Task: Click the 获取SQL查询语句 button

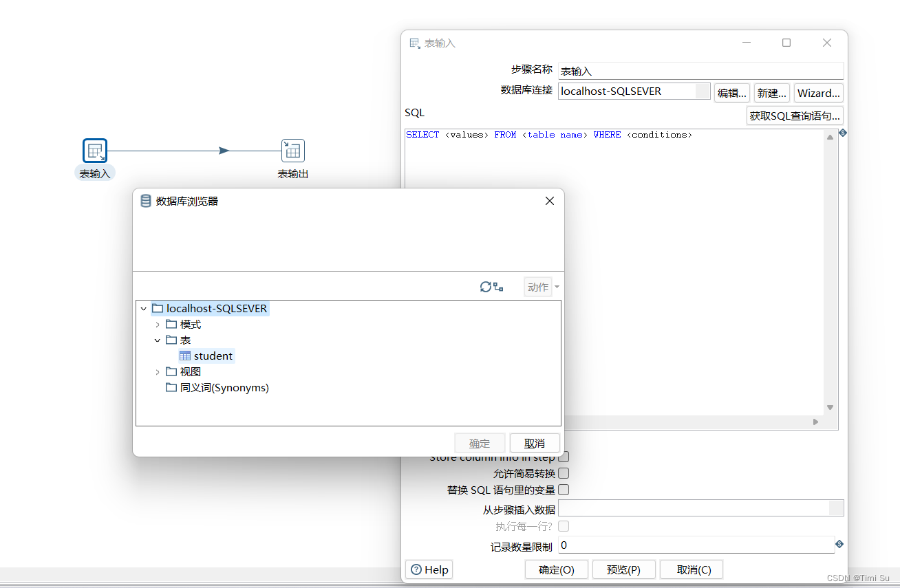Action: click(795, 116)
